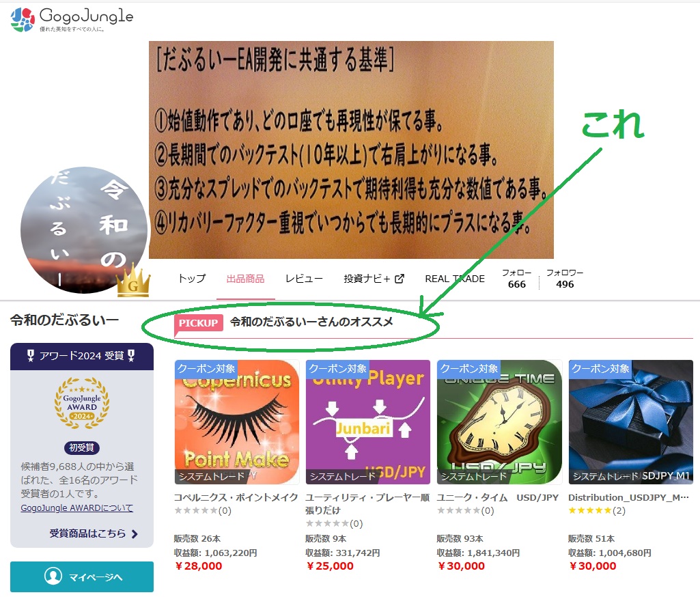Open the レビュー tab

[304, 279]
